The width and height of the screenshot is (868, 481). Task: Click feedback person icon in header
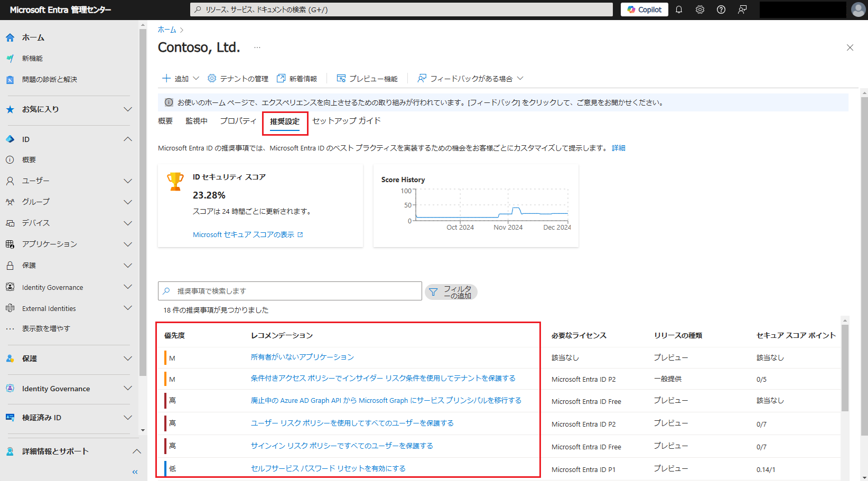742,10
